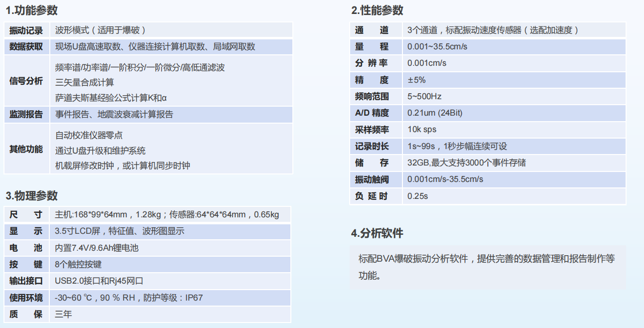
Task: Click the 10k sps sampling value
Action: [421, 130]
